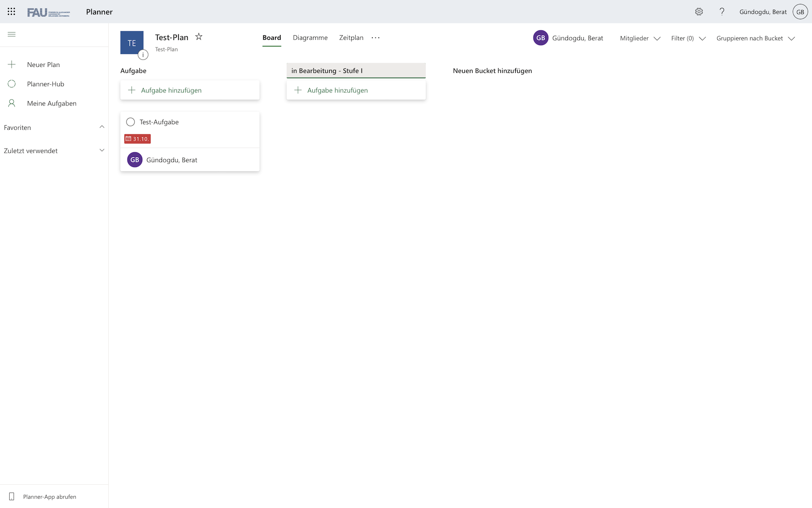Image resolution: width=812 pixels, height=508 pixels.
Task: Click the Gündogdu, Berat name in header
Action: click(763, 12)
